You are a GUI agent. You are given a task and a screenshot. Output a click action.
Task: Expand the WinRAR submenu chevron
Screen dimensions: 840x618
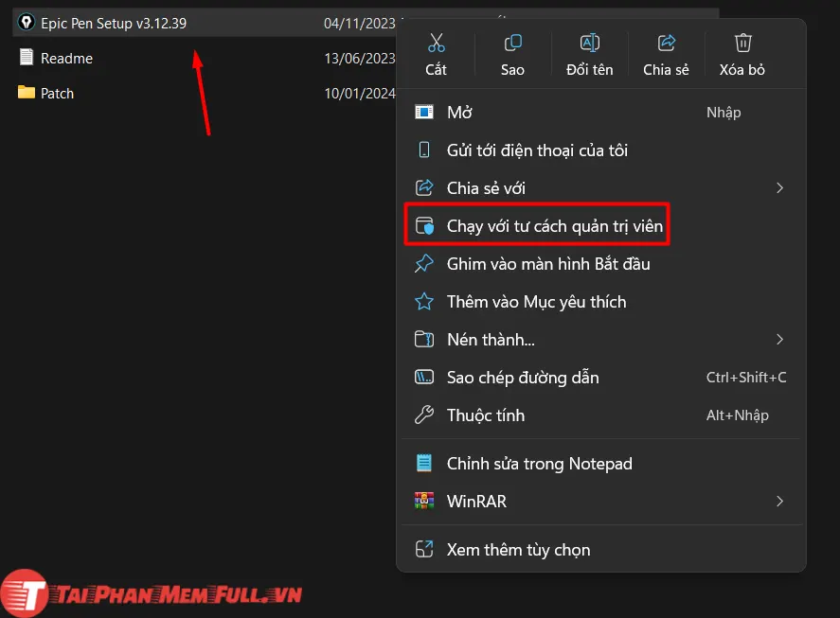[779, 501]
